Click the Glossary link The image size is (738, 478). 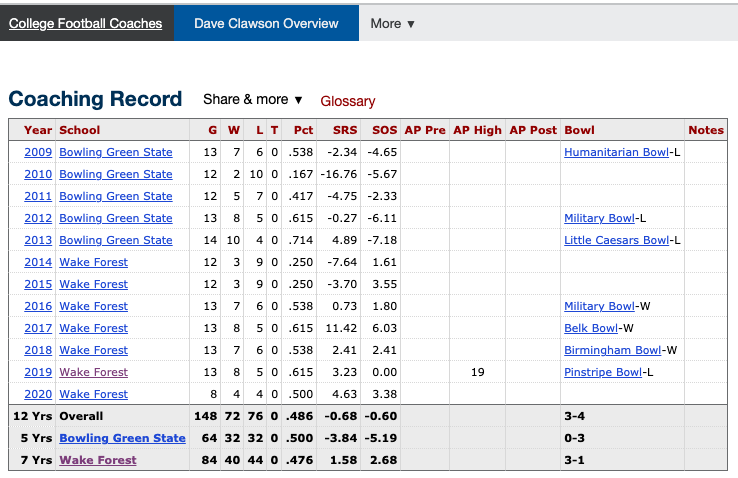tap(347, 101)
